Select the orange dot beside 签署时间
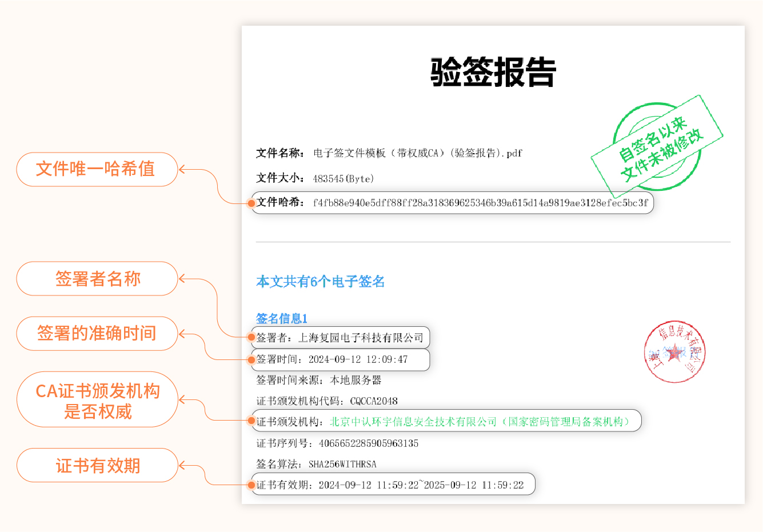The height and width of the screenshot is (532, 763). point(252,359)
